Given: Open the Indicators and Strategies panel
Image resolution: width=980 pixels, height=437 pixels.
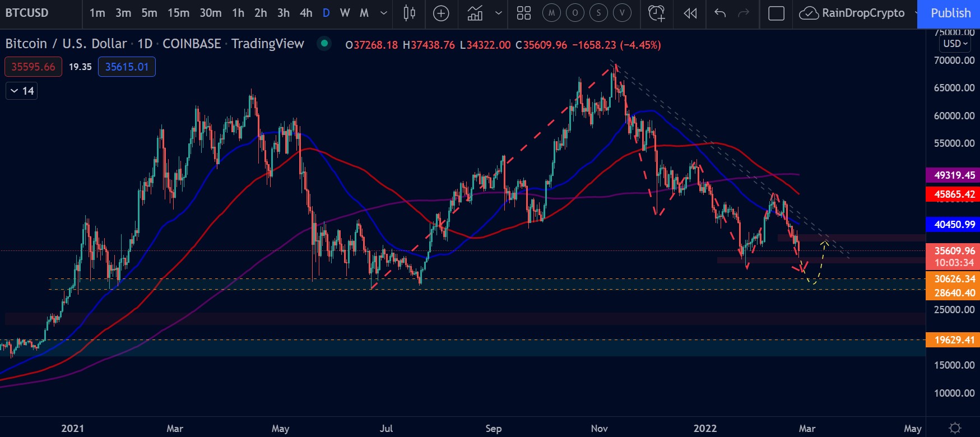Looking at the screenshot, I should (x=475, y=13).
